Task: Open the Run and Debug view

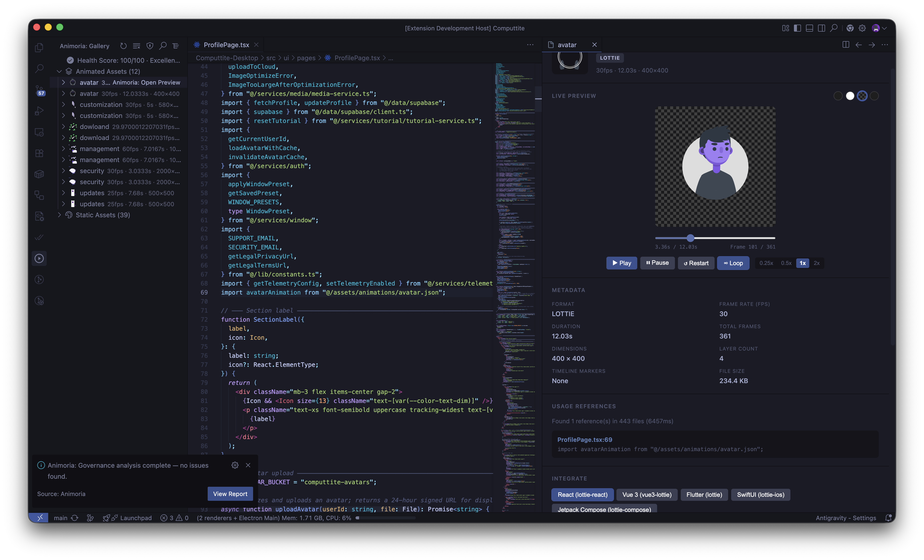Action: tap(39, 111)
